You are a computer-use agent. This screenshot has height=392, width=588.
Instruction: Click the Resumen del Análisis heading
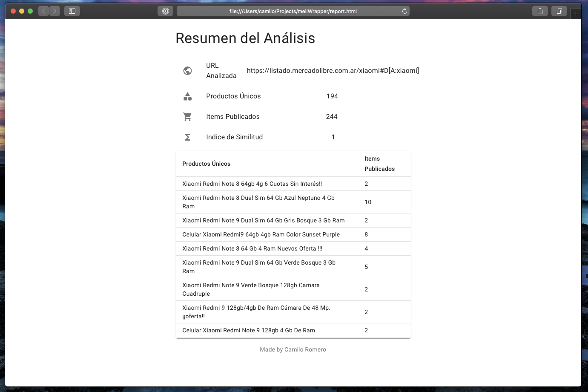point(245,38)
